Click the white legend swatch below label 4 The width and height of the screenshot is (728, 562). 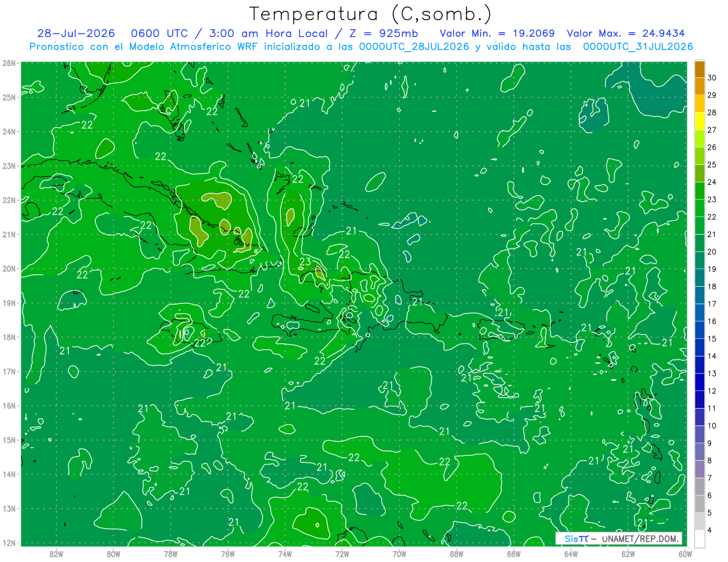coord(699,538)
